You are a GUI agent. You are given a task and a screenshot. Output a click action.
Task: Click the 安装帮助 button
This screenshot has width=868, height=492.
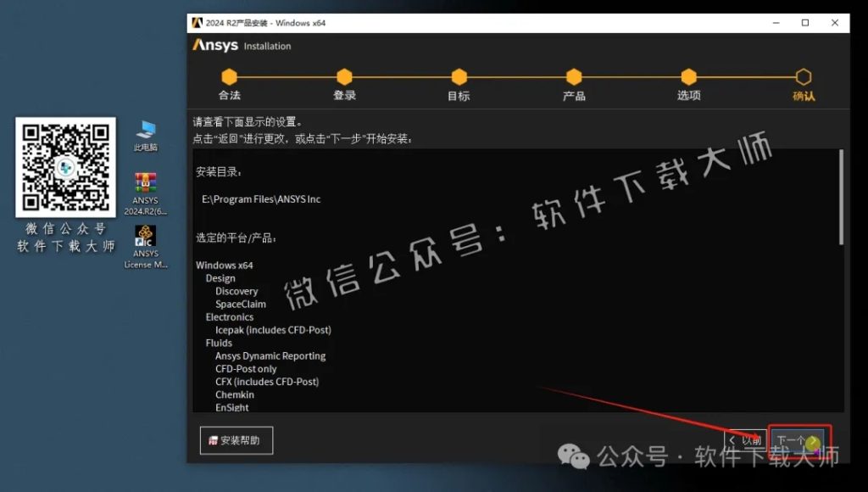pos(236,440)
